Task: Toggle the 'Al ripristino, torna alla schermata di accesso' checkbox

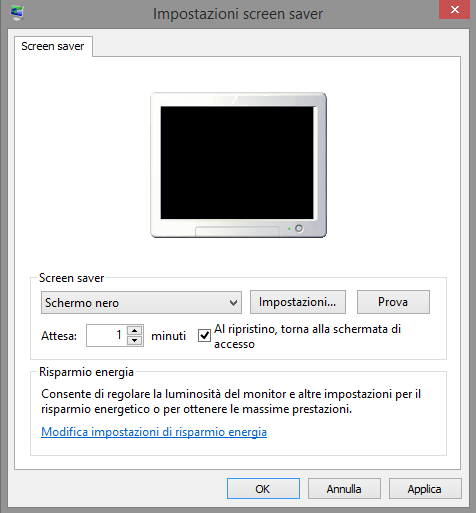Action: point(204,336)
